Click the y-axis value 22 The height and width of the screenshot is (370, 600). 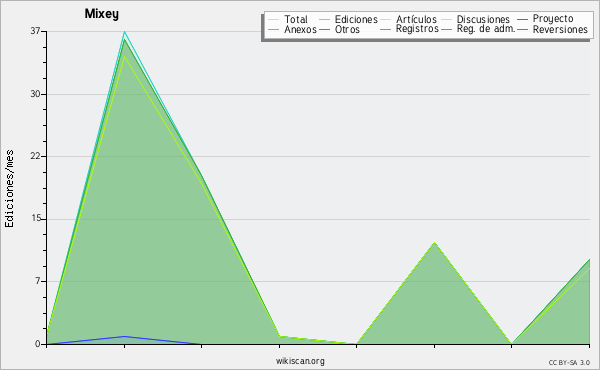click(x=36, y=156)
